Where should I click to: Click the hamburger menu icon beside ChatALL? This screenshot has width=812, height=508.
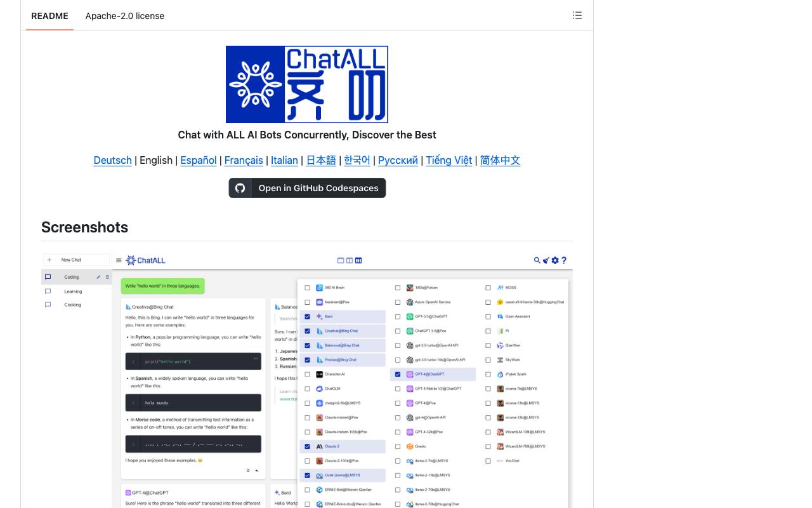(x=119, y=260)
